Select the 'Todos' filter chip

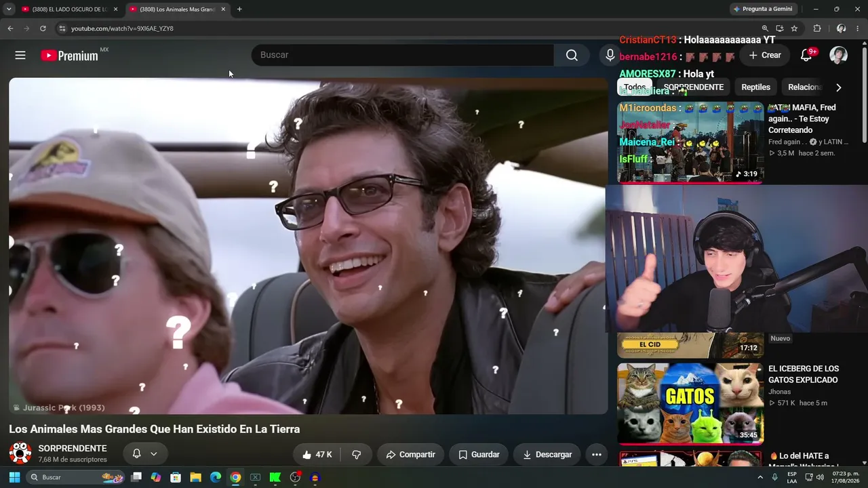[x=635, y=87]
